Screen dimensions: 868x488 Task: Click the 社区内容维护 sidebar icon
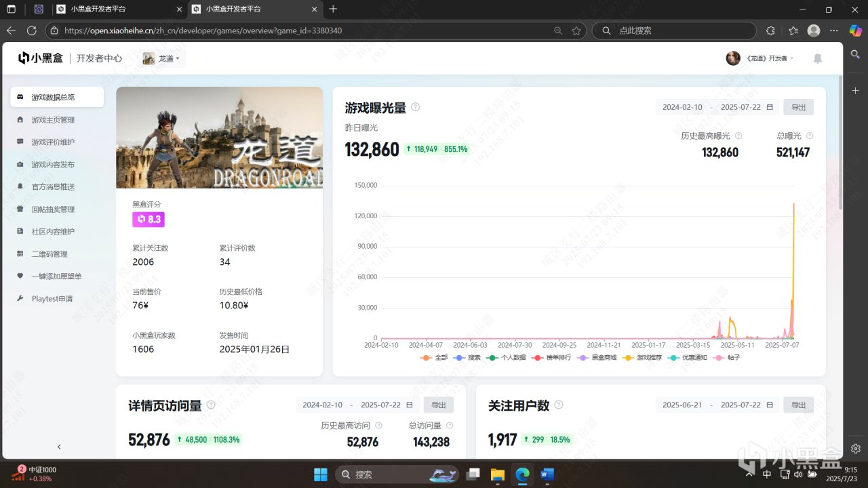(x=20, y=231)
